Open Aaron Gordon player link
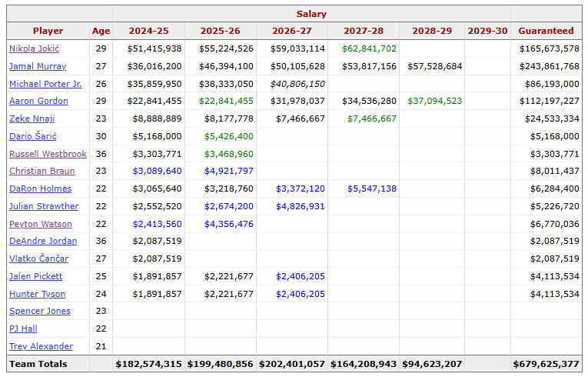The image size is (588, 377). 38,101
